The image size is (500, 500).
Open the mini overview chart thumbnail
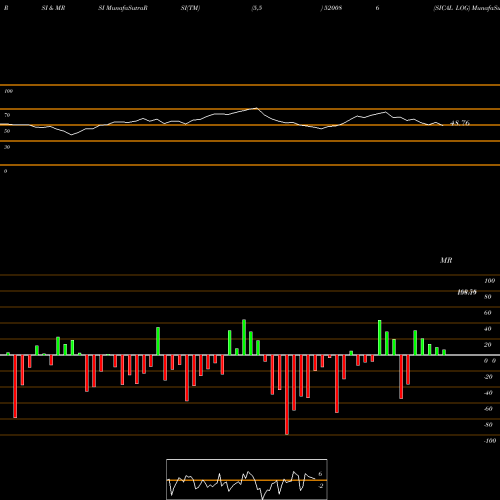point(247,479)
